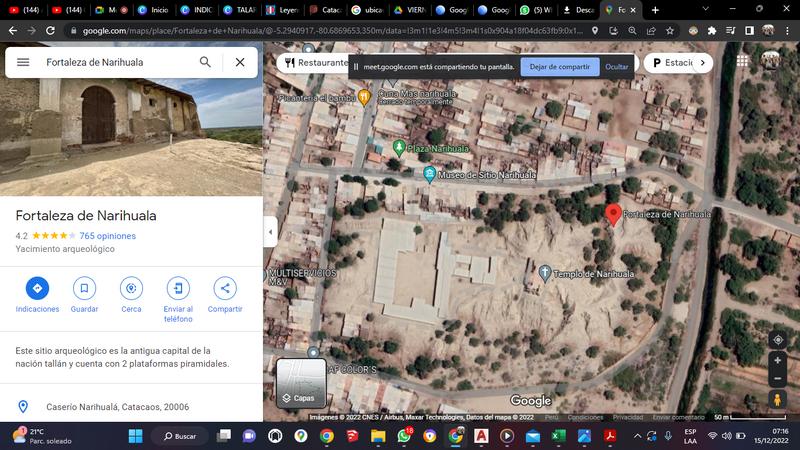Image resolution: width=800 pixels, height=450 pixels.
Task: Open the Google account avatar in Maps
Action: click(x=770, y=61)
